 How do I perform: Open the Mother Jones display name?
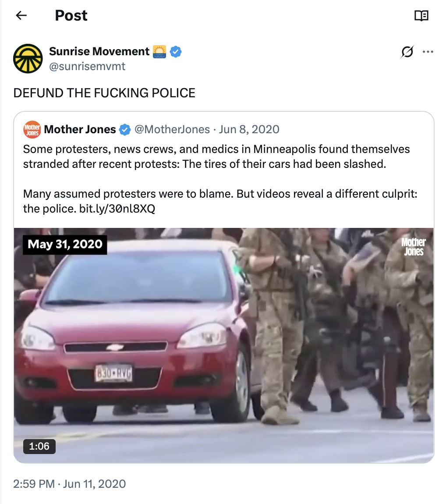point(80,129)
